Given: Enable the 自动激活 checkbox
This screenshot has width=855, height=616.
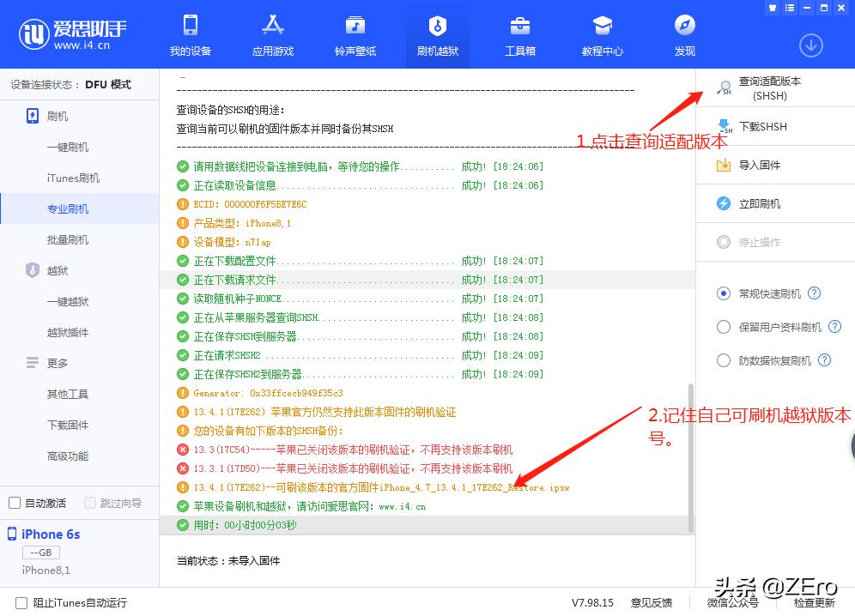Looking at the screenshot, I should [x=14, y=502].
